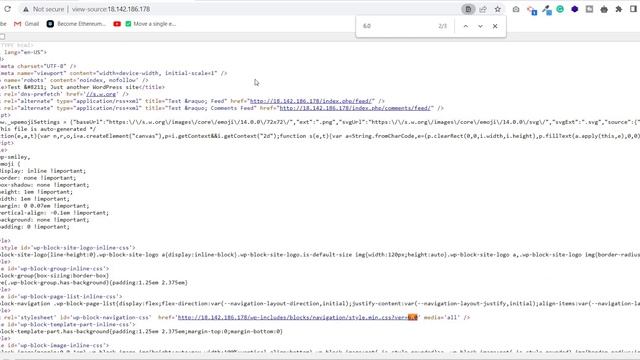Click the share page icon

pyautogui.click(x=483, y=9)
